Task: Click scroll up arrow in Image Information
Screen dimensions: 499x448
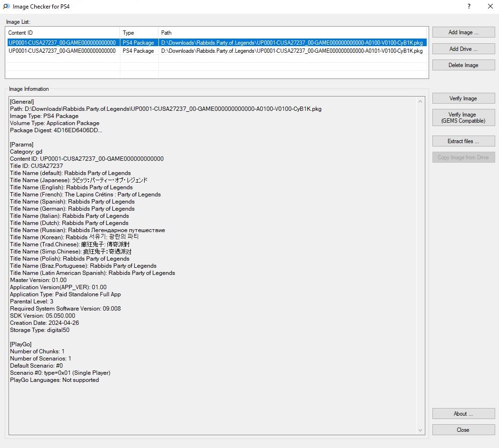Action: click(x=421, y=101)
